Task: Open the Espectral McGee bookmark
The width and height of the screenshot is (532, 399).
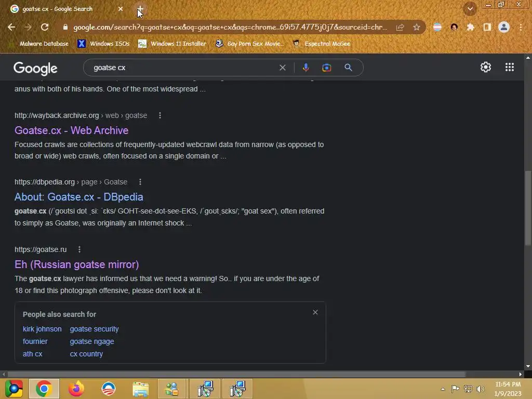Action: pos(321,44)
